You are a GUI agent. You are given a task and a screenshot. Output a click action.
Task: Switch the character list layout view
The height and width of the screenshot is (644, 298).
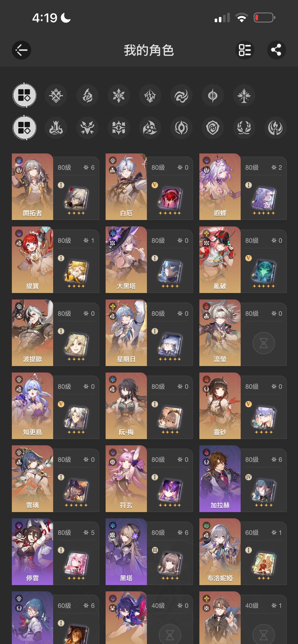245,50
